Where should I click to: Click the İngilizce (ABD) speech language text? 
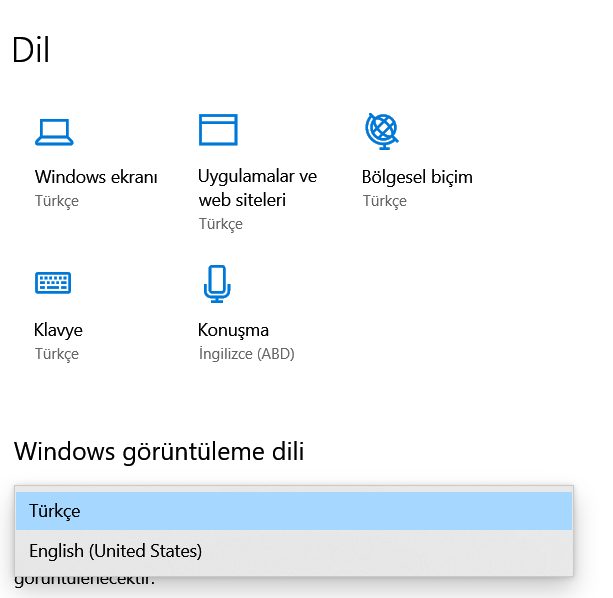click(246, 354)
